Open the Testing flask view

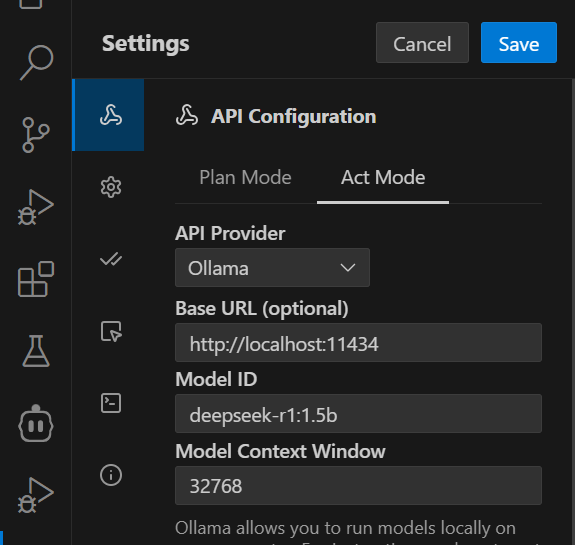36,351
